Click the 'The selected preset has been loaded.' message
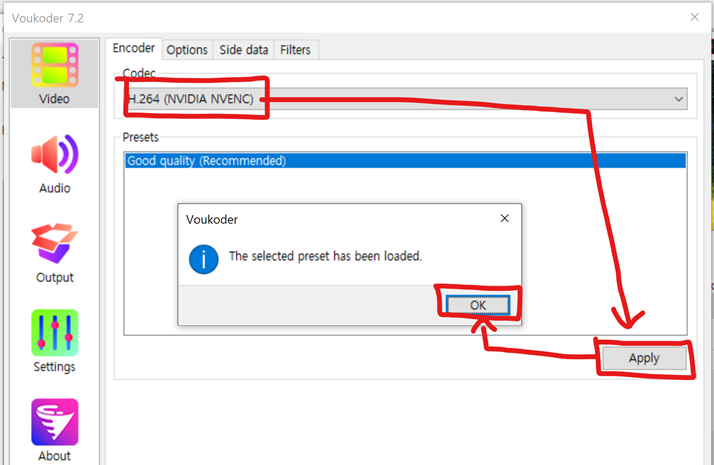The width and height of the screenshot is (714, 465). coord(325,256)
